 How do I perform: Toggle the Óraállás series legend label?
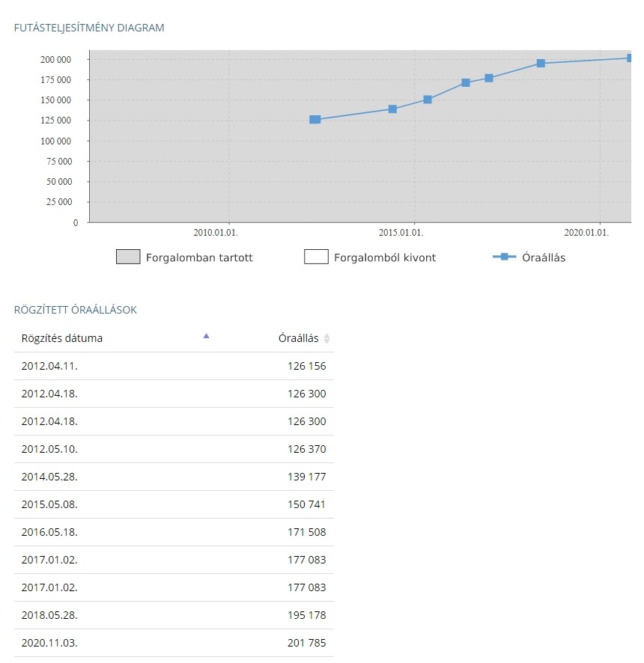(544, 257)
